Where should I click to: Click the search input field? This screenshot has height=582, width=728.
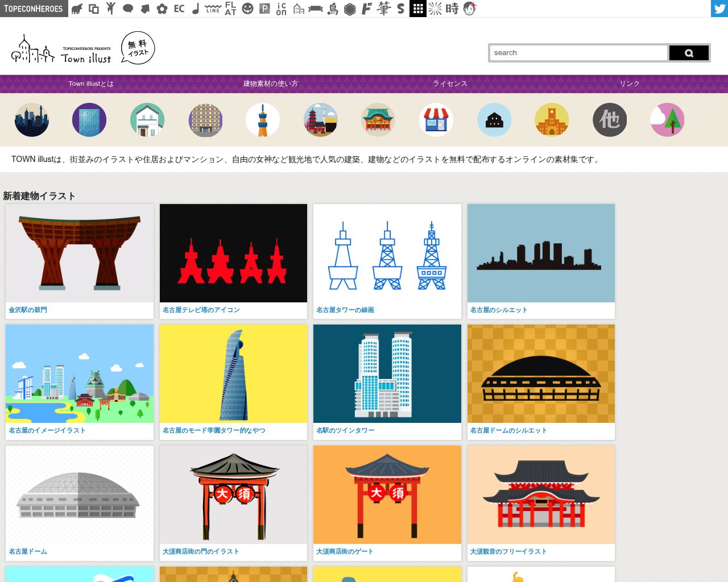pos(578,53)
